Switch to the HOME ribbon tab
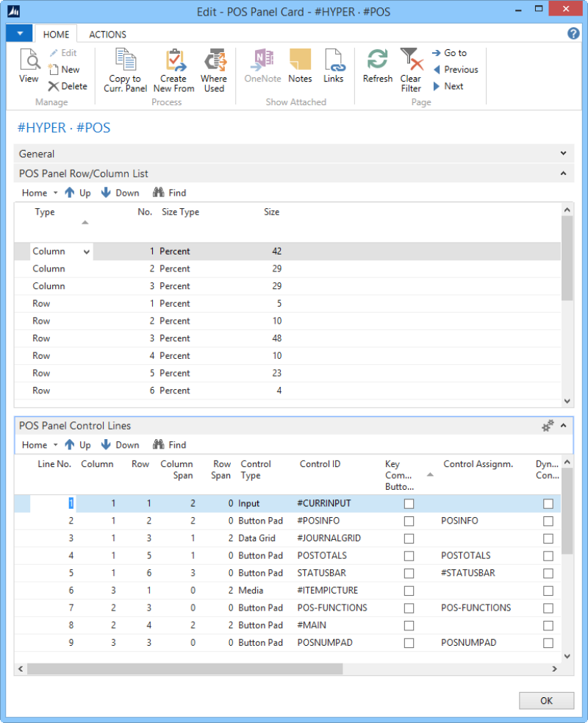The image size is (588, 723). tap(56, 35)
